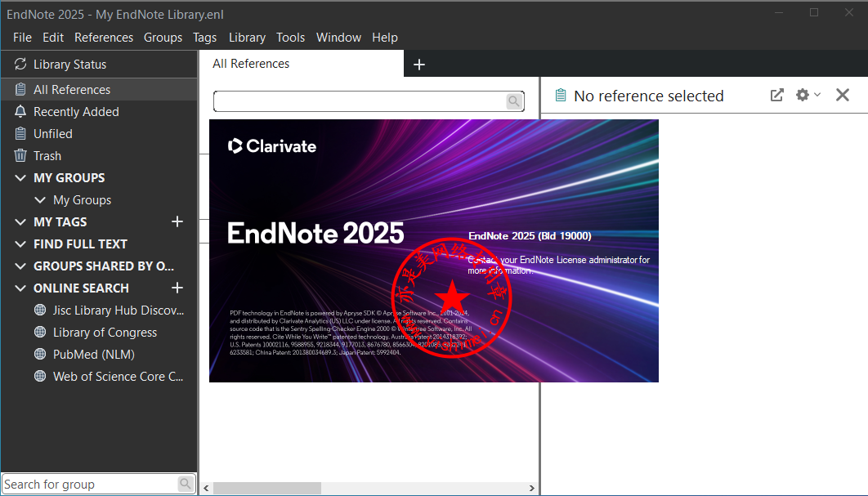Minimize the EndNote window

pyautogui.click(x=780, y=12)
